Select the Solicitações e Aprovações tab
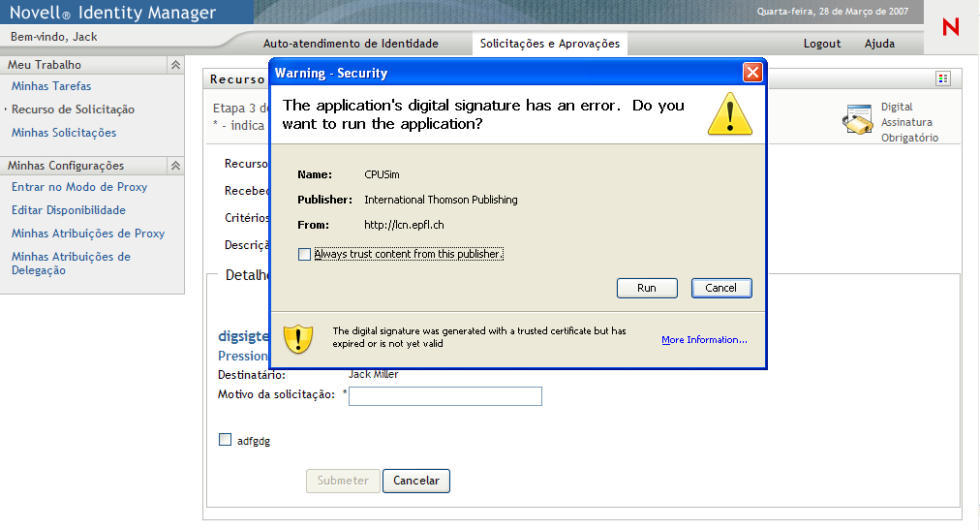The width and height of the screenshot is (980, 530). tap(550, 44)
